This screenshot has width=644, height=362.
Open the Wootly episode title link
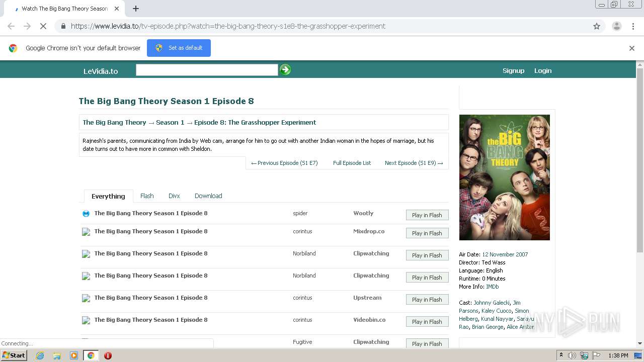click(x=151, y=213)
